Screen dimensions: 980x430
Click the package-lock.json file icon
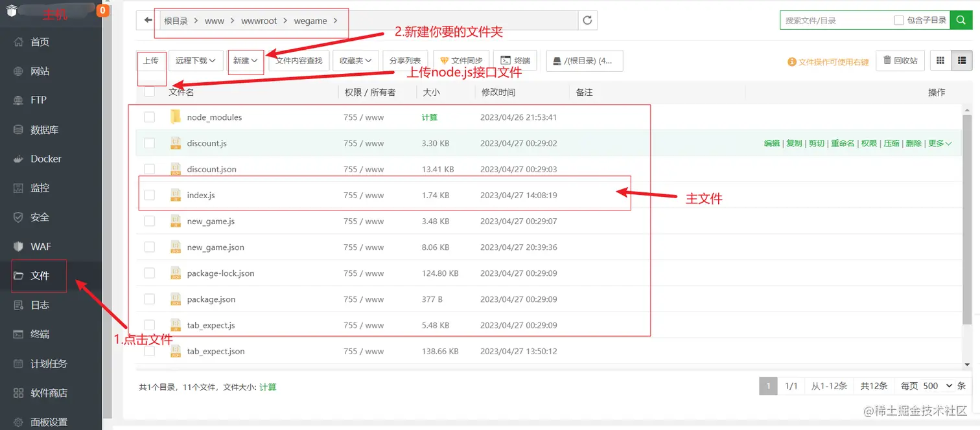coord(176,273)
